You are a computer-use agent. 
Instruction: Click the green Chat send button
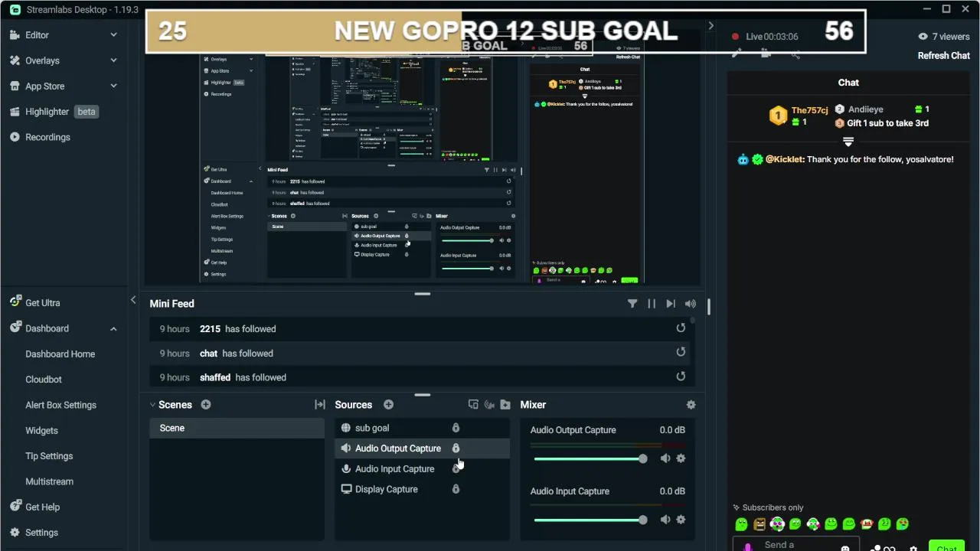tap(946, 546)
